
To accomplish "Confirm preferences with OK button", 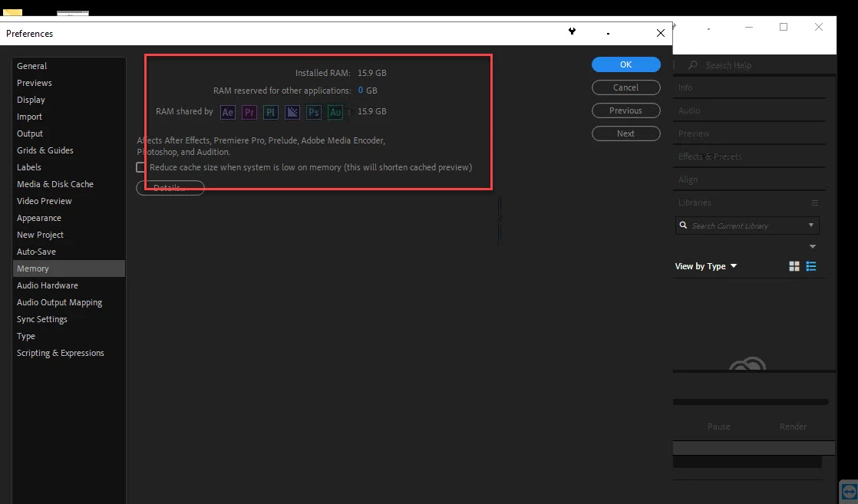I will point(626,64).
